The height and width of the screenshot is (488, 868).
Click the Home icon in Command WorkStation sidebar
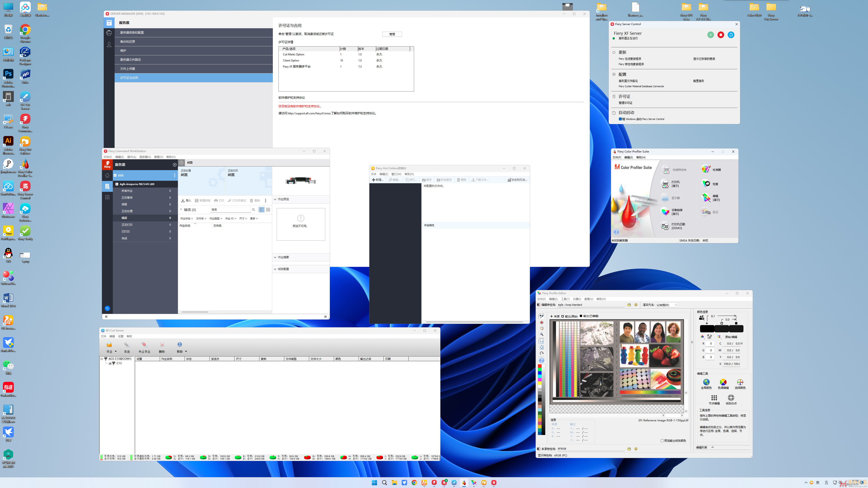107,176
